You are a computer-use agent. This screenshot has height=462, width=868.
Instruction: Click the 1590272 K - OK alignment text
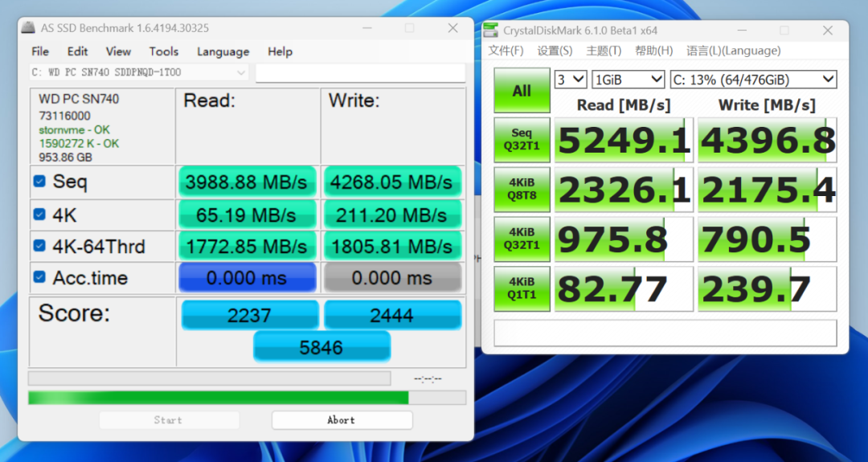[x=79, y=143]
